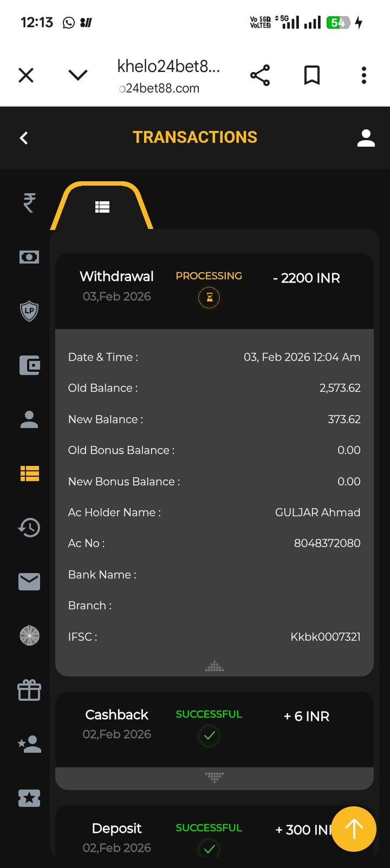Open the gift box promotions icon
The width and height of the screenshot is (390, 868).
(x=29, y=690)
